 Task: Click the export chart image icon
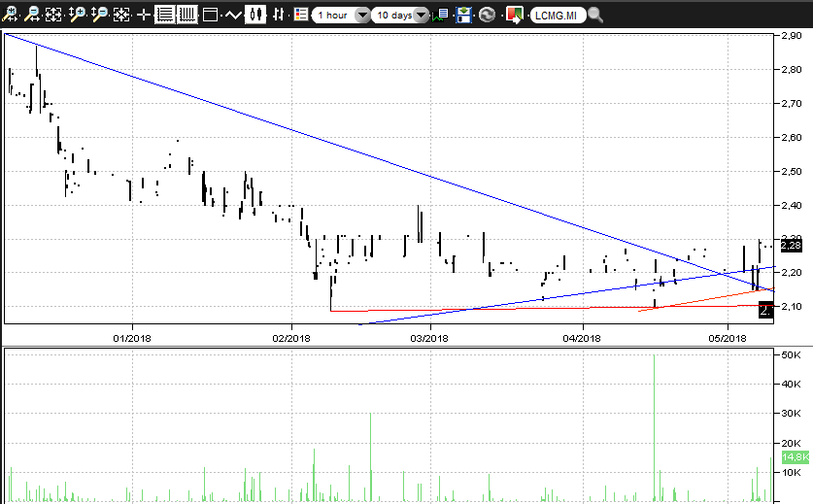[x=514, y=15]
